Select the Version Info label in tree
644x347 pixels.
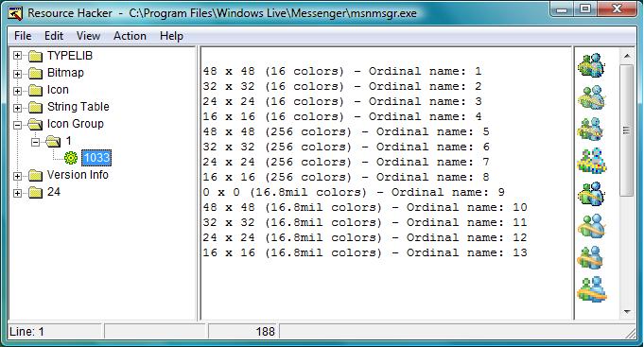pyautogui.click(x=78, y=175)
